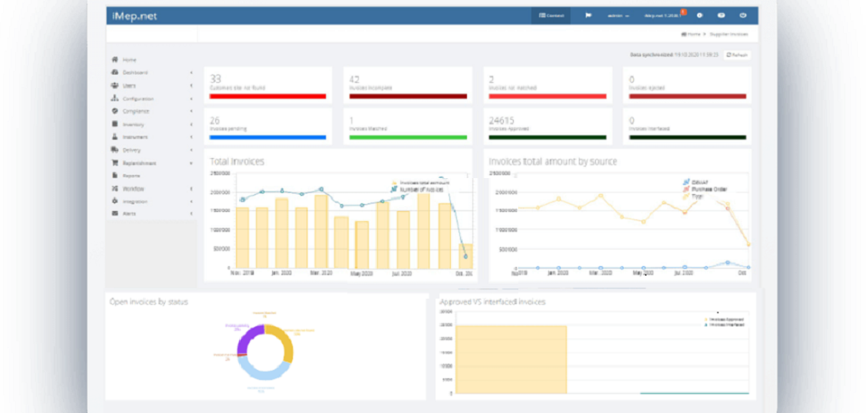Open the Content tab in the header
The width and height of the screenshot is (868, 413).
click(x=551, y=15)
